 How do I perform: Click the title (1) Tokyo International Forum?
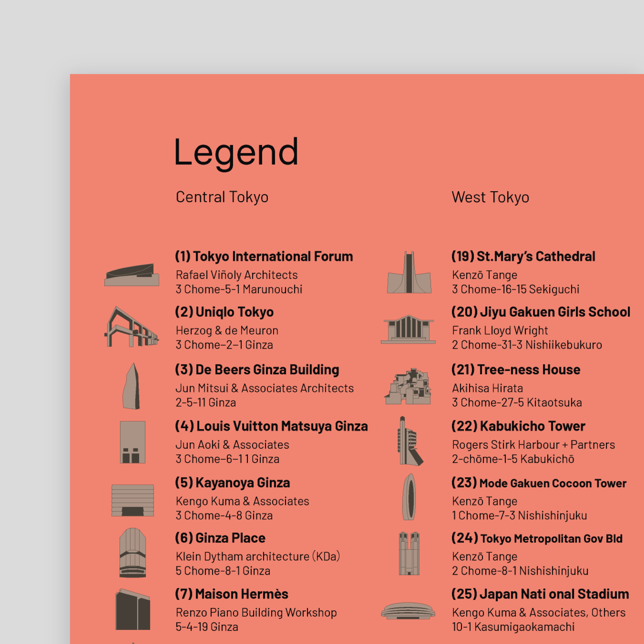click(x=264, y=256)
